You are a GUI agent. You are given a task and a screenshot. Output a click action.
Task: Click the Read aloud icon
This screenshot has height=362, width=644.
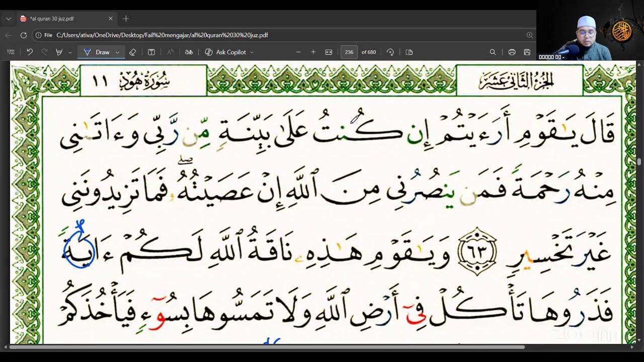pyautogui.click(x=171, y=52)
